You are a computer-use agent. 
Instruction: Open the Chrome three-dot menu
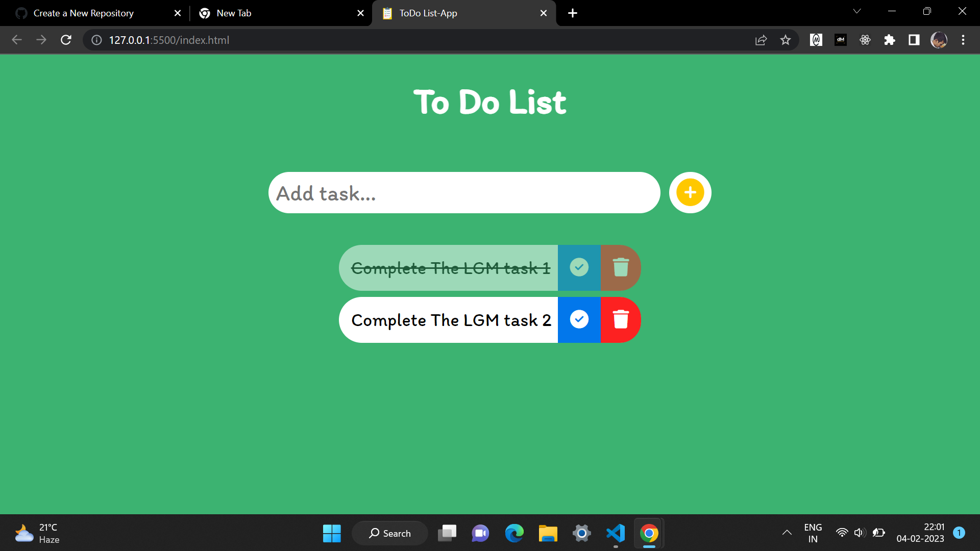(963, 40)
